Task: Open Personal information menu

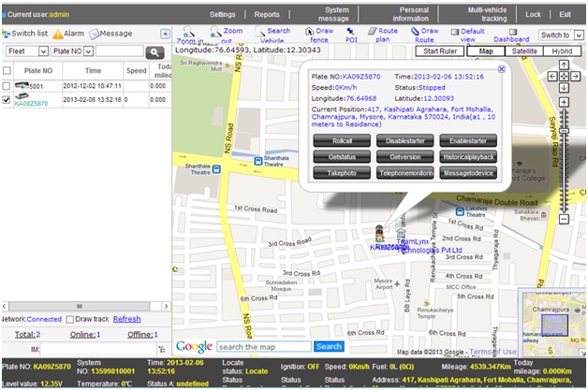Action: click(x=411, y=14)
